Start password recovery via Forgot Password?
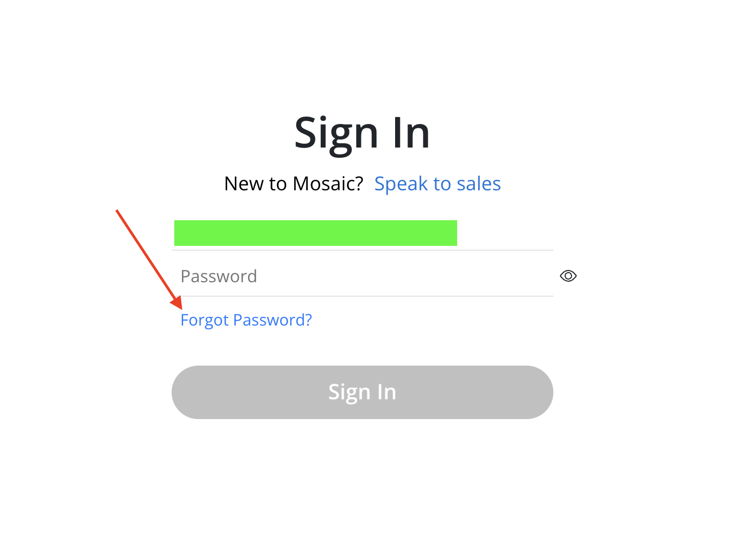756x557 pixels. pos(246,320)
